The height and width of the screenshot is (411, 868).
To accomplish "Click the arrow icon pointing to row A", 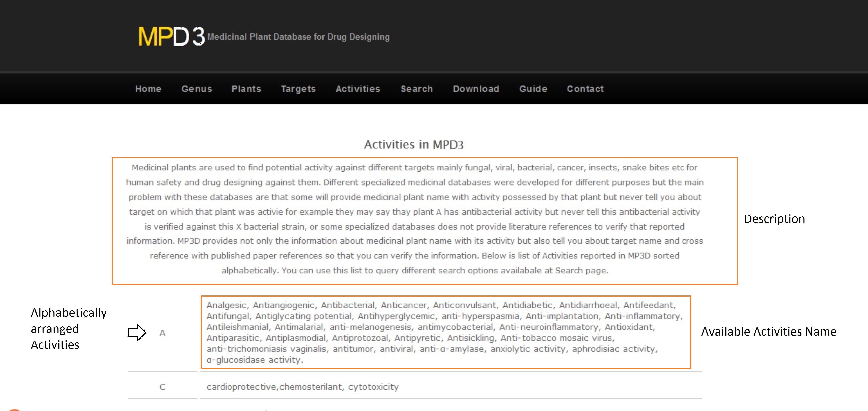I will [x=137, y=333].
